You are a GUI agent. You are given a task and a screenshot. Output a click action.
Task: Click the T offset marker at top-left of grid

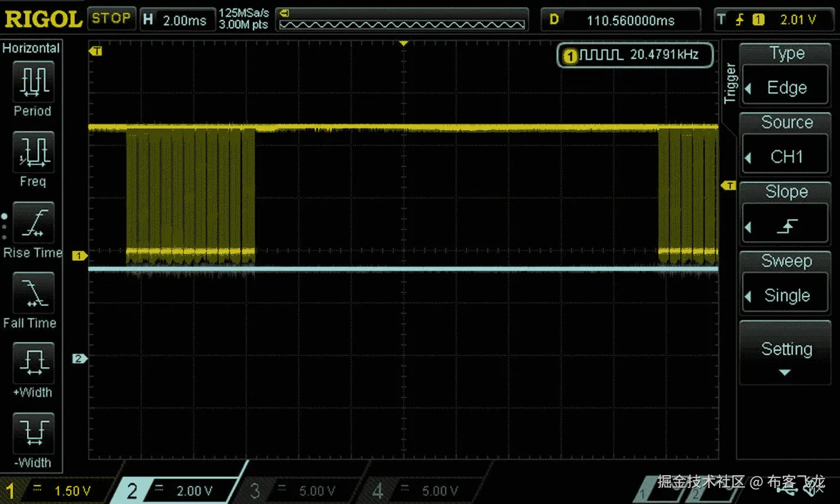click(95, 51)
